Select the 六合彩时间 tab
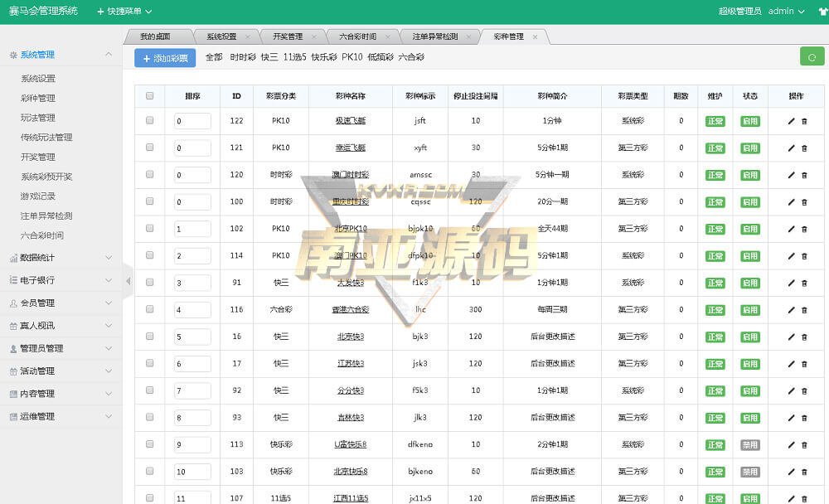Screen dimensions: 829x504 (x=357, y=36)
